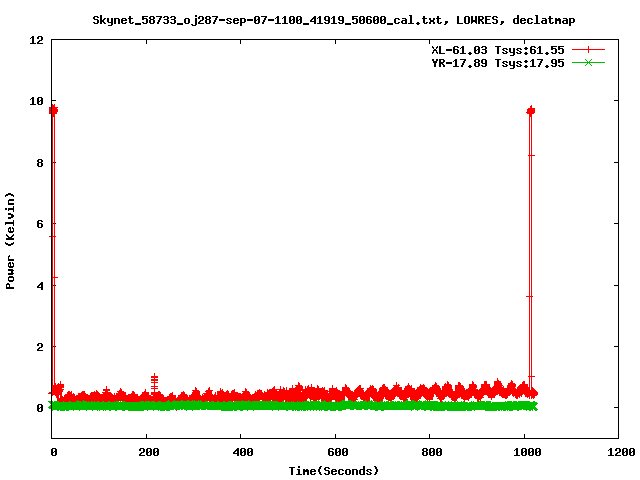Click the small red bump of markers near time 200
This screenshot has height=480, width=640.
coord(154,384)
